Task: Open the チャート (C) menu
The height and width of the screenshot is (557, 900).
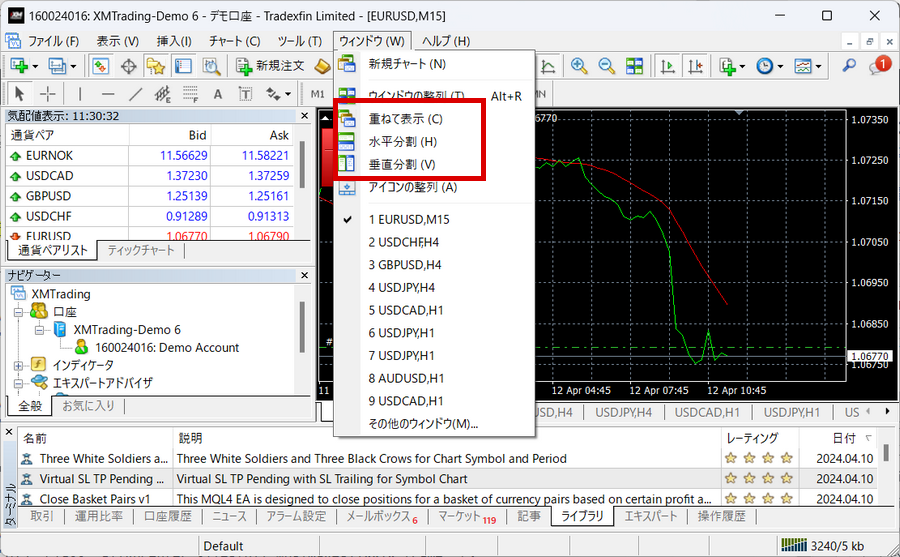Action: pos(234,41)
